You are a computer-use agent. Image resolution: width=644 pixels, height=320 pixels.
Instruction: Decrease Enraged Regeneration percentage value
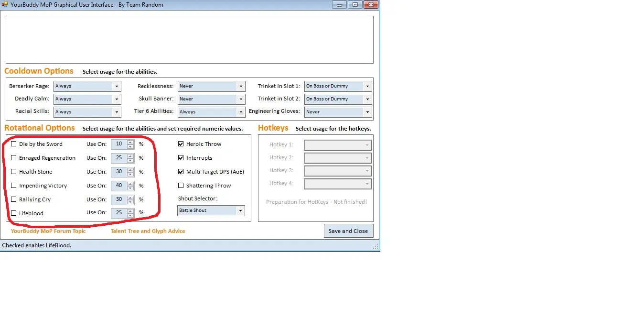point(130,160)
